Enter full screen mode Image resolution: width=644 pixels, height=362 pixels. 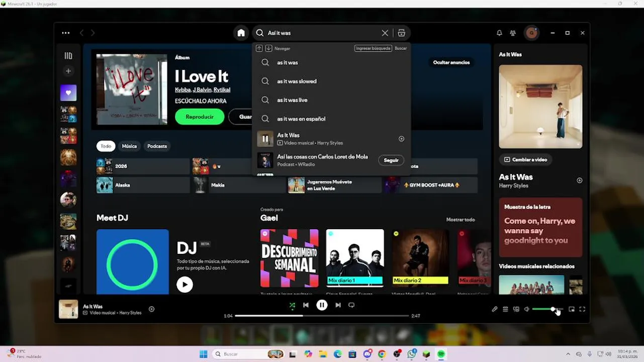pyautogui.click(x=582, y=309)
